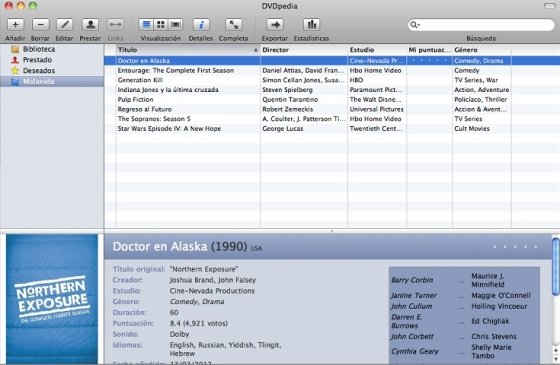Click the Steven Spielberg director cell

(288, 90)
